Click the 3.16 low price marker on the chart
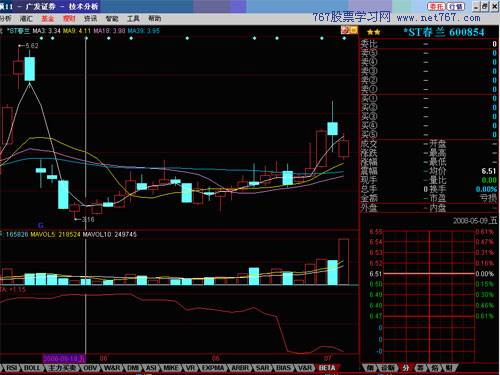This screenshot has width=500, height=375. (x=85, y=219)
